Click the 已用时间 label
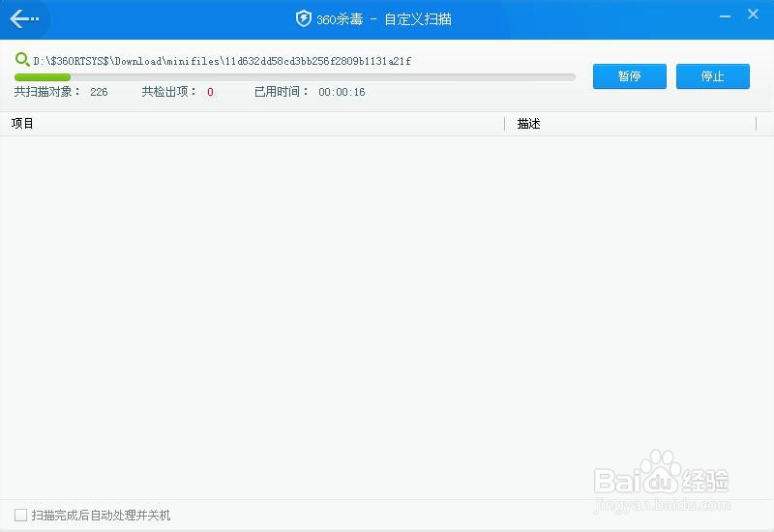 coord(282,91)
